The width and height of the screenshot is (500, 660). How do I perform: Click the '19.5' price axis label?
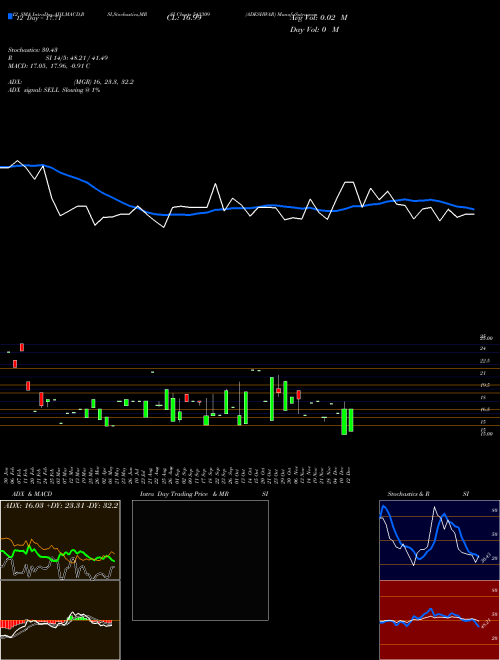485,385
